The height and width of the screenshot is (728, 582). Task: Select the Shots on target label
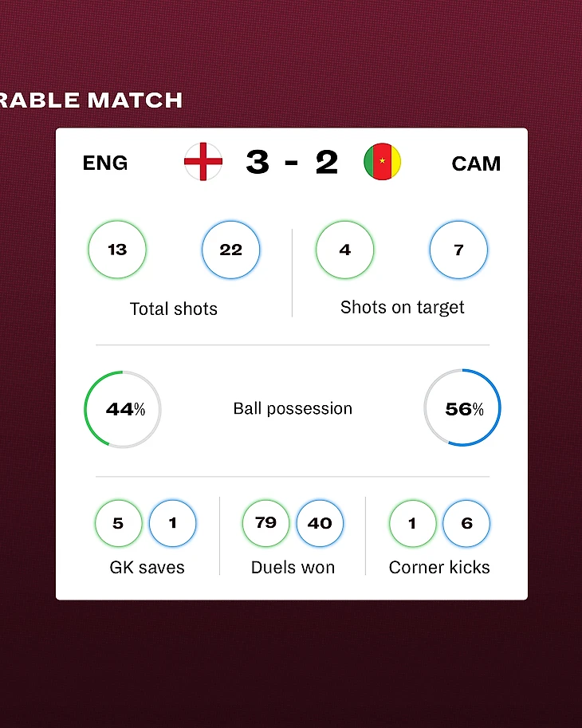tap(403, 307)
